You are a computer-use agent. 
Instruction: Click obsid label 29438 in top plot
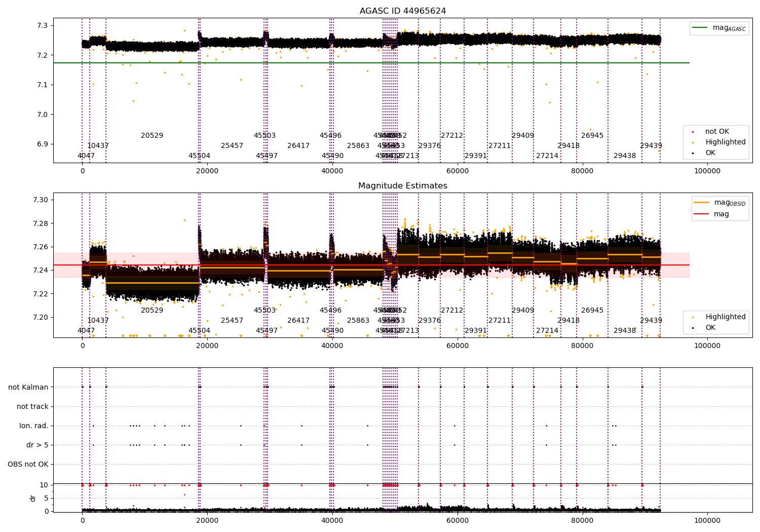click(x=625, y=156)
